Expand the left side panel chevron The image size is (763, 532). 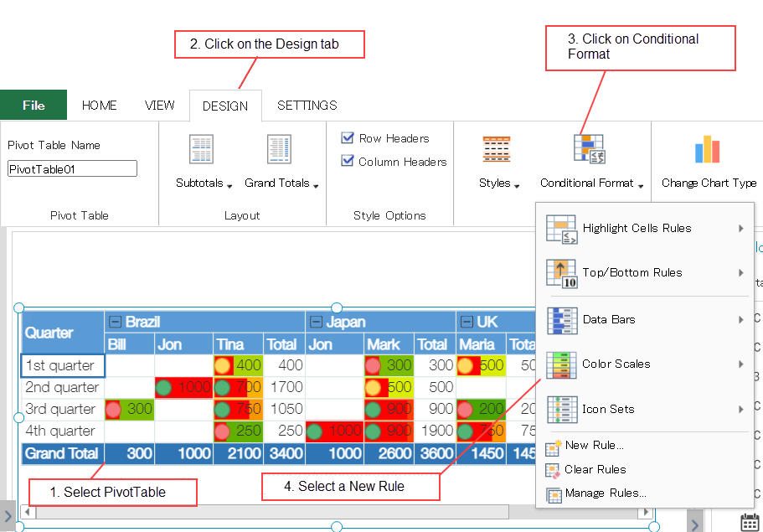pyautogui.click(x=8, y=515)
